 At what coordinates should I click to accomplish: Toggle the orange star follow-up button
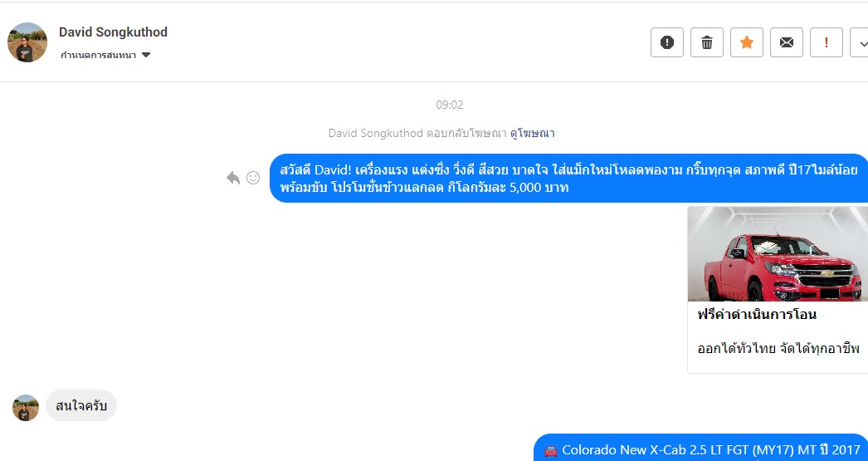(747, 42)
